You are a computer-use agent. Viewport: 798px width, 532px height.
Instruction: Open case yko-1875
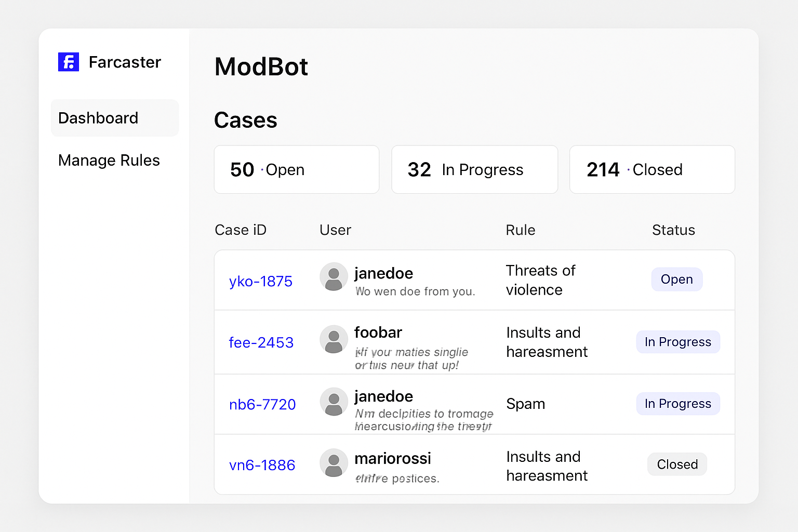(261, 281)
